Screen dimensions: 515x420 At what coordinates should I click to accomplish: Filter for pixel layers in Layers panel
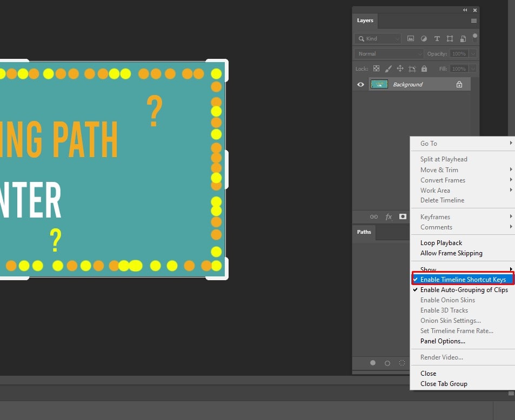411,38
